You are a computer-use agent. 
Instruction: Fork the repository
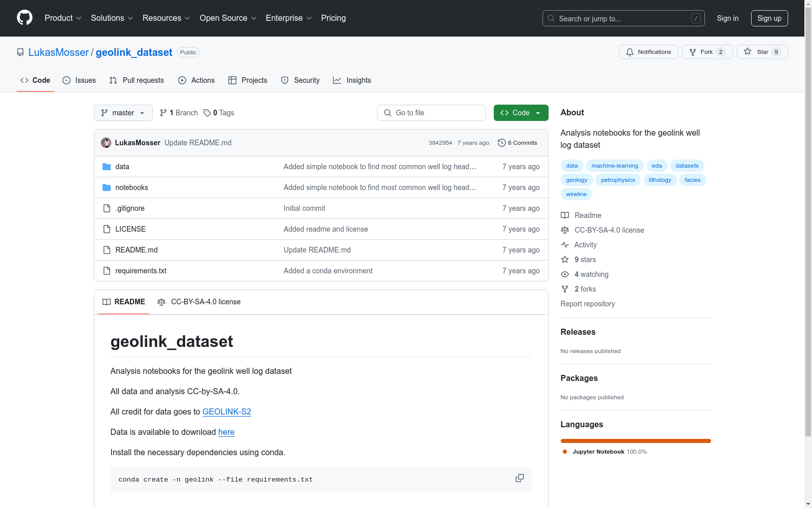click(707, 52)
